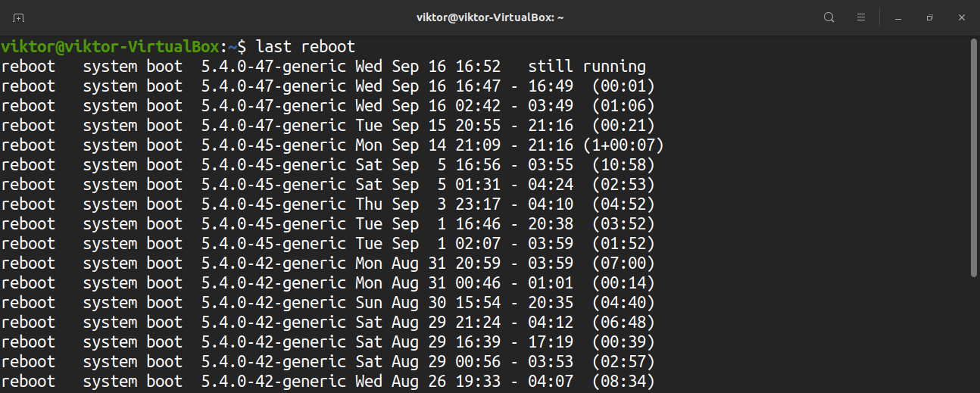Screen dimensions: 980x393
Task: Click the Tue Sep 15 20:55 entry
Action: pyautogui.click(x=428, y=126)
